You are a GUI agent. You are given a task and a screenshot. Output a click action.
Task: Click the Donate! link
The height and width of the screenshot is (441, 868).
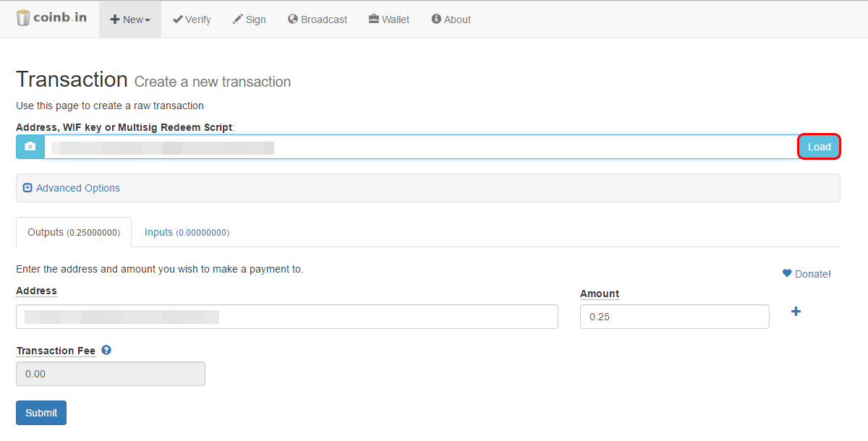point(807,274)
